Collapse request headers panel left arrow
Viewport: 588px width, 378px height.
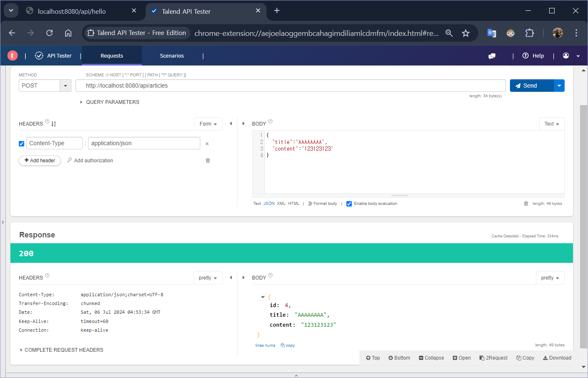[x=231, y=123]
